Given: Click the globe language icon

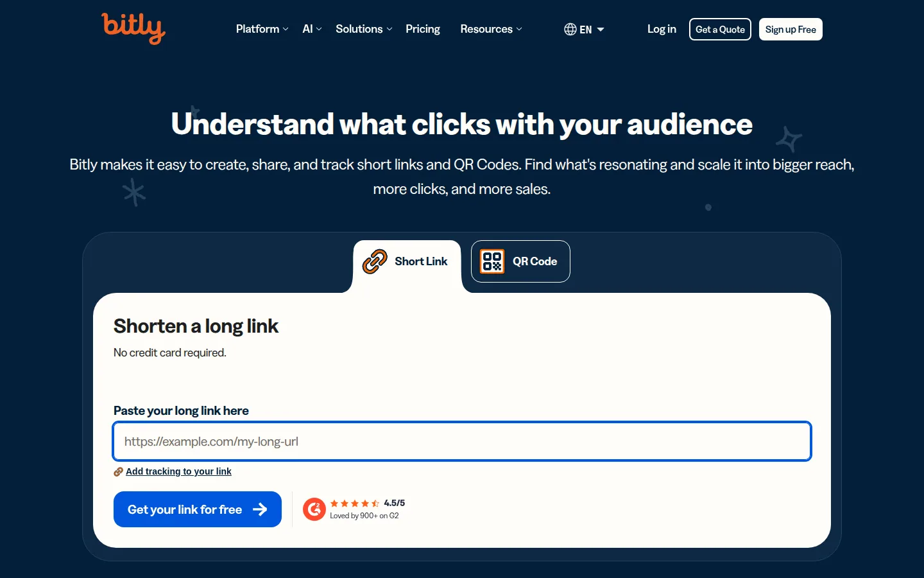Looking at the screenshot, I should coord(570,30).
